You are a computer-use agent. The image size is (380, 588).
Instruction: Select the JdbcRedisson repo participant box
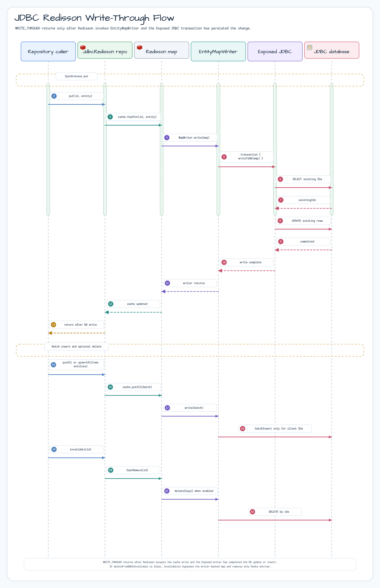coord(105,50)
